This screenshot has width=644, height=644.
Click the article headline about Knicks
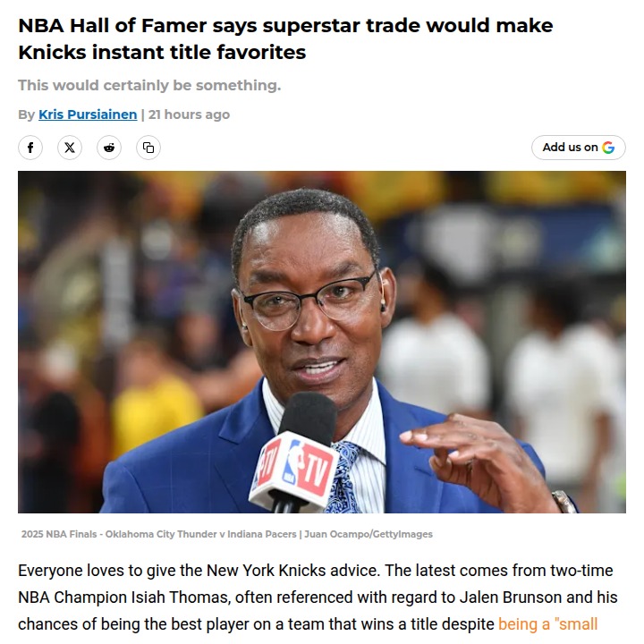tap(285, 38)
